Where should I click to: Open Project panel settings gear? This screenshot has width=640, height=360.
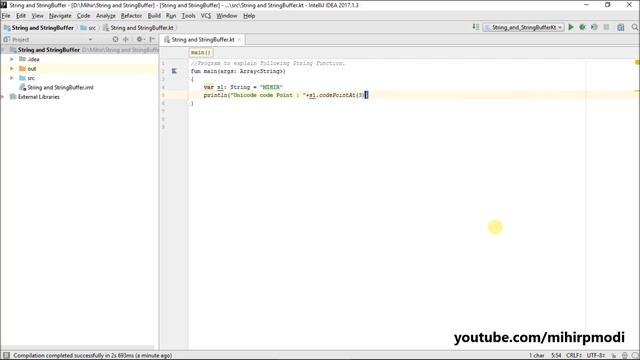tap(140, 39)
